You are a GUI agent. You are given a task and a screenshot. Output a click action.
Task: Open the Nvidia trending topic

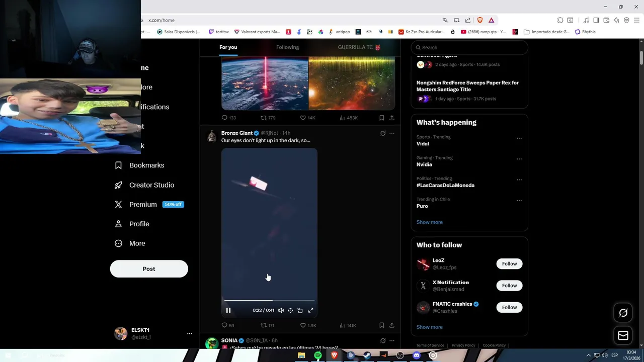point(424,164)
